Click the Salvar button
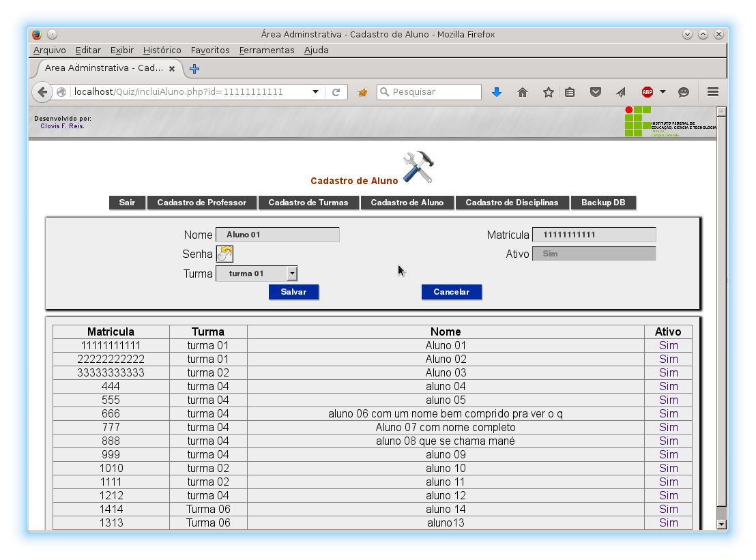 [293, 291]
